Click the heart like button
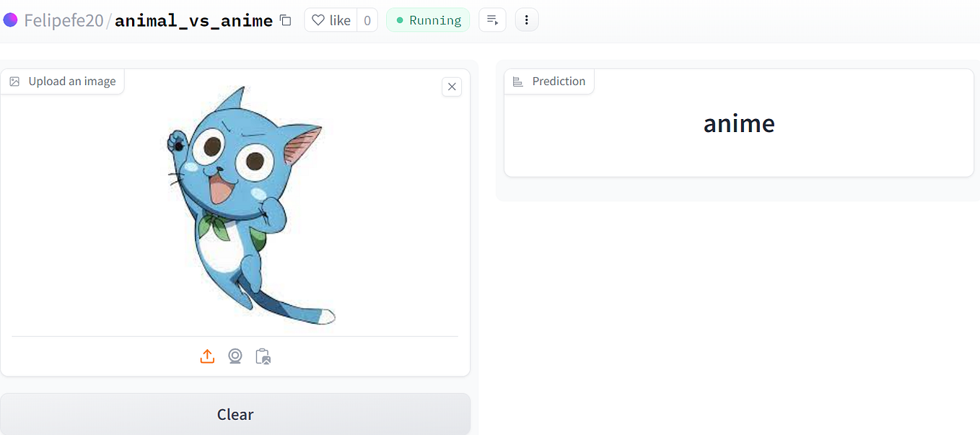 coord(331,20)
